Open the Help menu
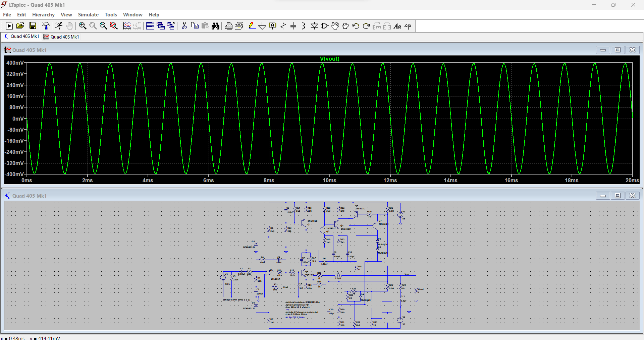Viewport: 644px width, 340px height. (154, 15)
